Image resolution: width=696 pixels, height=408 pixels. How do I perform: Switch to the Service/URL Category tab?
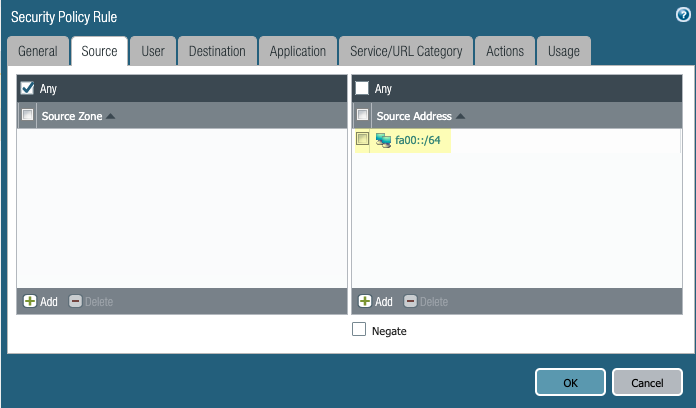click(x=406, y=51)
